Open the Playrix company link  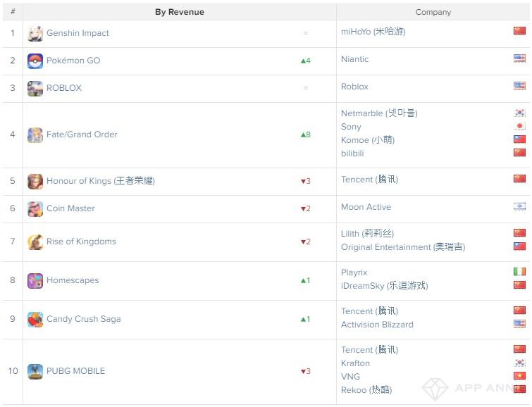coord(354,273)
